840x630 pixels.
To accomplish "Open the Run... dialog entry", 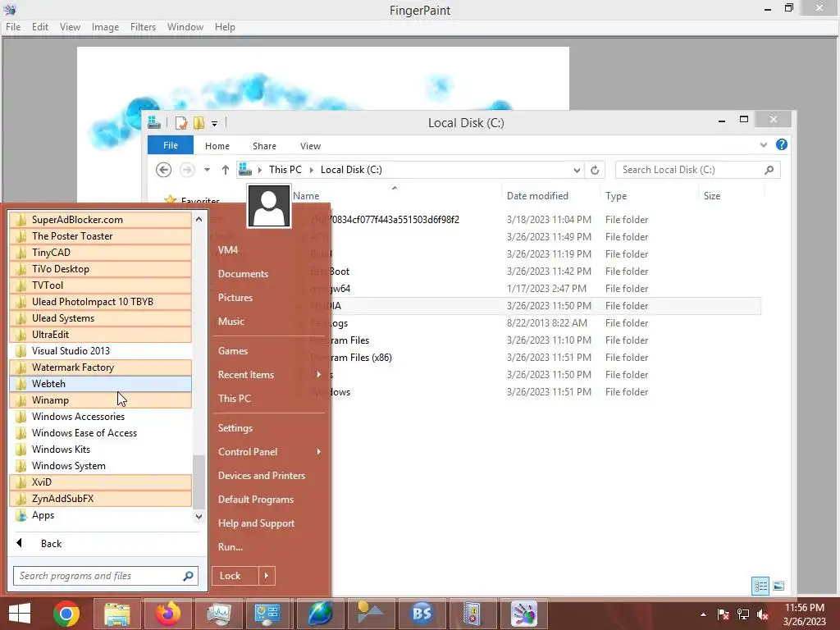I will click(231, 547).
